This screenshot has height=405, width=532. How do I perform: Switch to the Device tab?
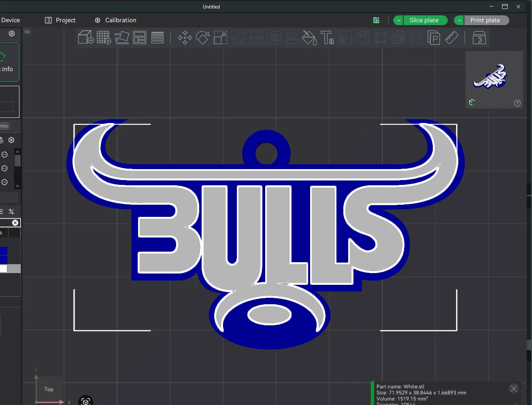[11, 20]
